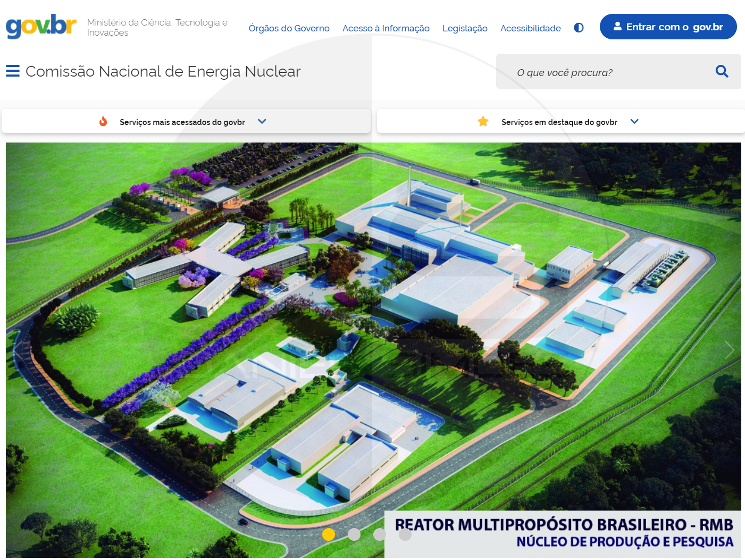The image size is (745, 560).
Task: Expand Serviços mais acessados do govbr chevron
Action: point(262,121)
